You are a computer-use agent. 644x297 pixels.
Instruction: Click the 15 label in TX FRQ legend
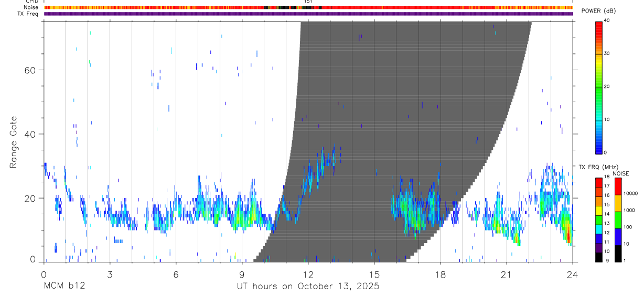(x=607, y=205)
